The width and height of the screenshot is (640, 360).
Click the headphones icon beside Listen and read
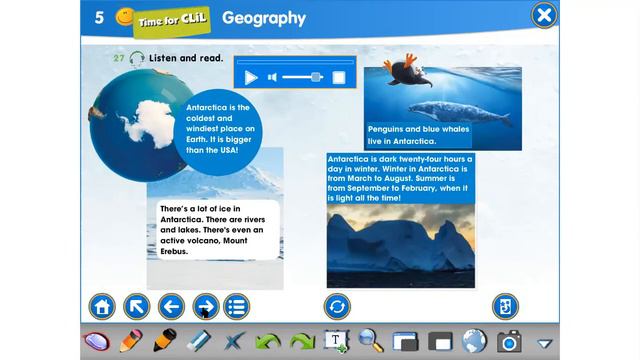tap(137, 59)
